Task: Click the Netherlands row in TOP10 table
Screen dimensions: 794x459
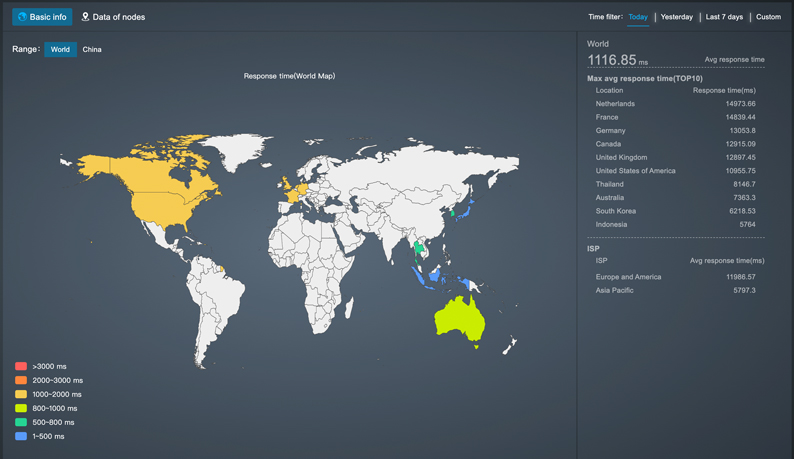Action: 676,104
